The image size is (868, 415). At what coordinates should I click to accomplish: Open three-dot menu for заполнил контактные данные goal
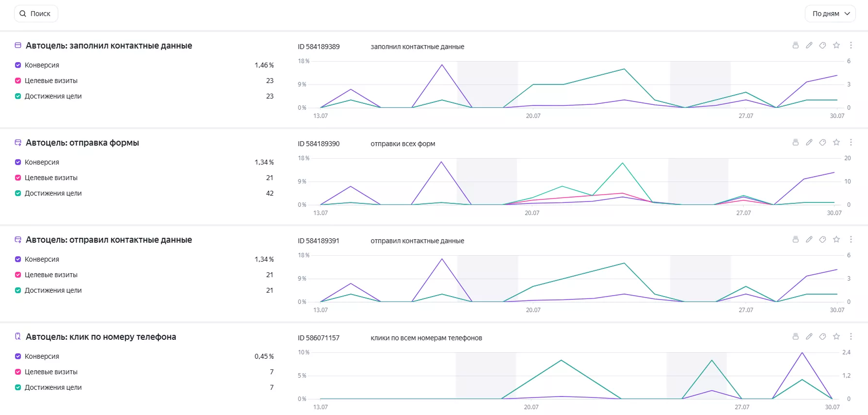coord(851,45)
